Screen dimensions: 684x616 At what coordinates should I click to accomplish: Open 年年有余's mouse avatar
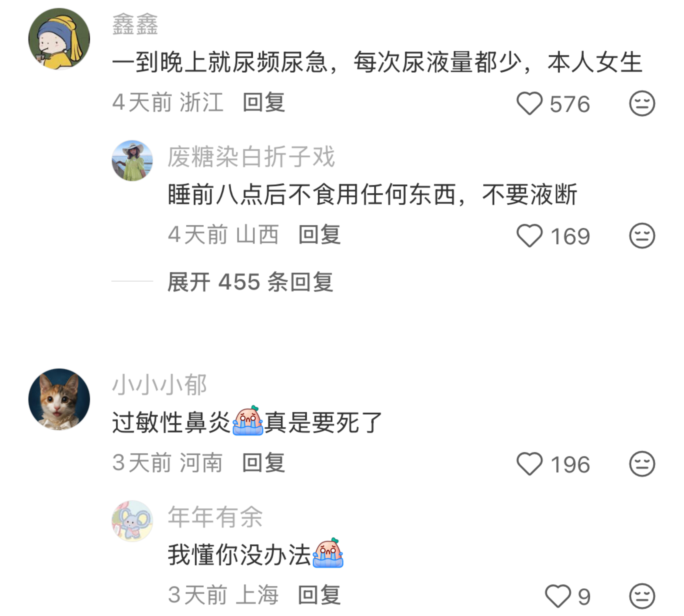click(132, 521)
